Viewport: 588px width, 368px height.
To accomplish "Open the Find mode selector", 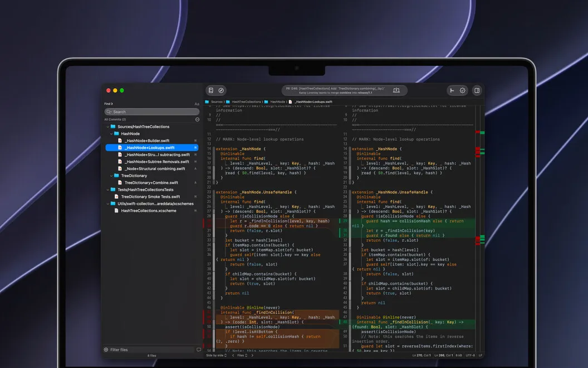I will coord(109,104).
